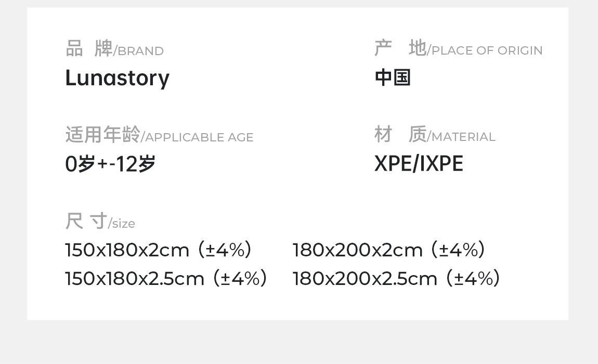Click the lowercase size label
Screen dimensions: 598x364
[123, 224]
